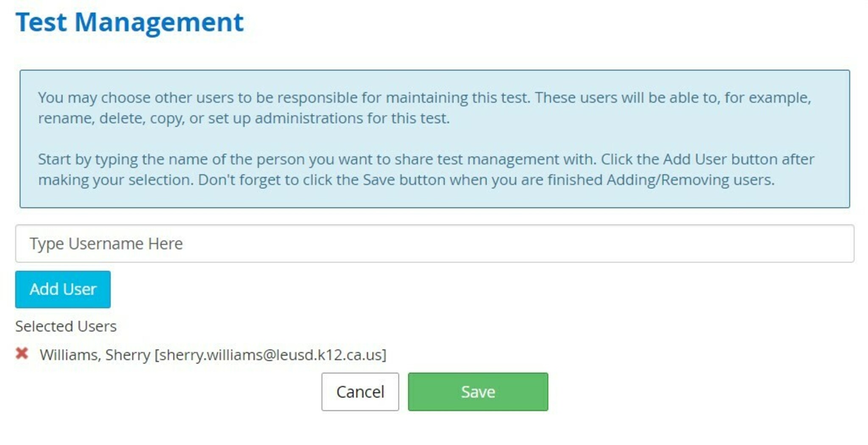Image resolution: width=868 pixels, height=445 pixels.
Task: Click 'Adding/Removing users' text in the info box
Action: coord(690,180)
